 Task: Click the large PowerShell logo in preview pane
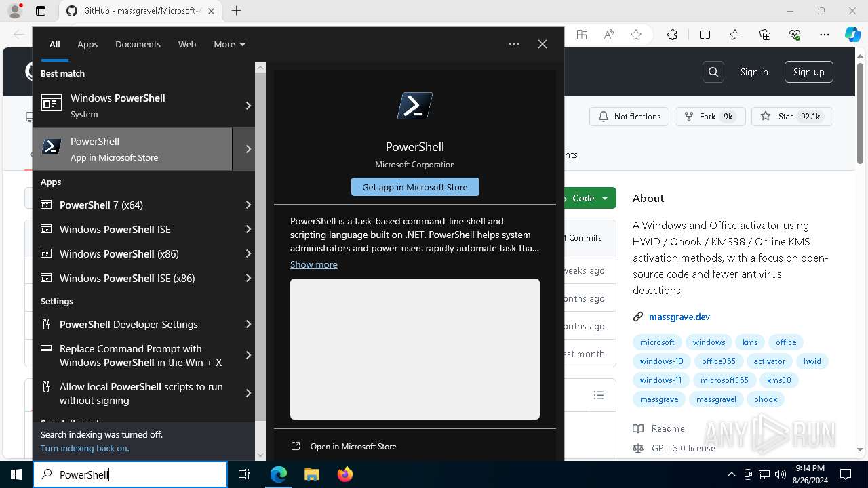pyautogui.click(x=415, y=106)
